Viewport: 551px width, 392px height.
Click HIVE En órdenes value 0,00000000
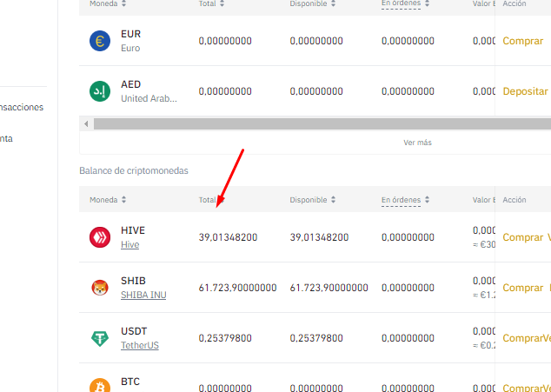click(408, 237)
